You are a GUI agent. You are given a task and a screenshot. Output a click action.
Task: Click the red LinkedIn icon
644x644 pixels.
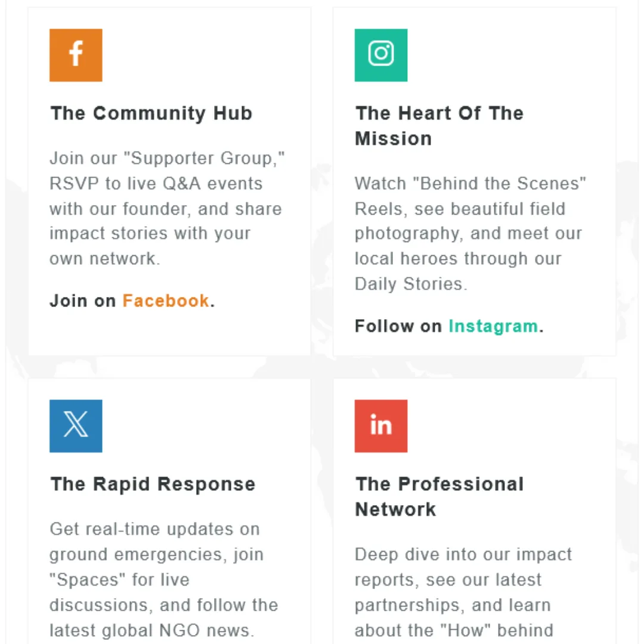[x=381, y=426]
